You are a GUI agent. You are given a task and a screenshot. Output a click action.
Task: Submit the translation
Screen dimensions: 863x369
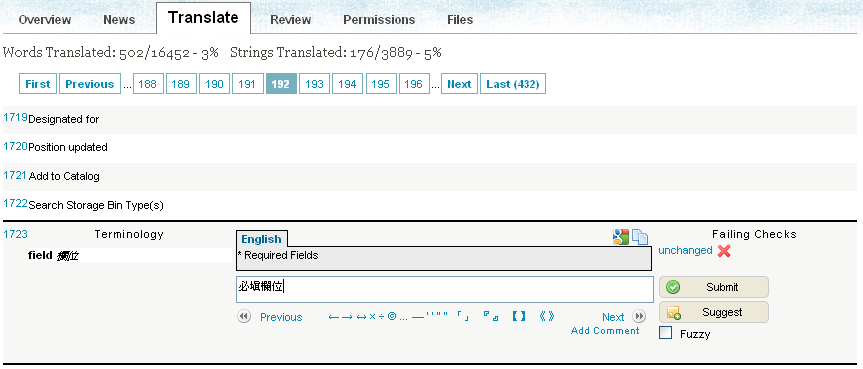[714, 287]
